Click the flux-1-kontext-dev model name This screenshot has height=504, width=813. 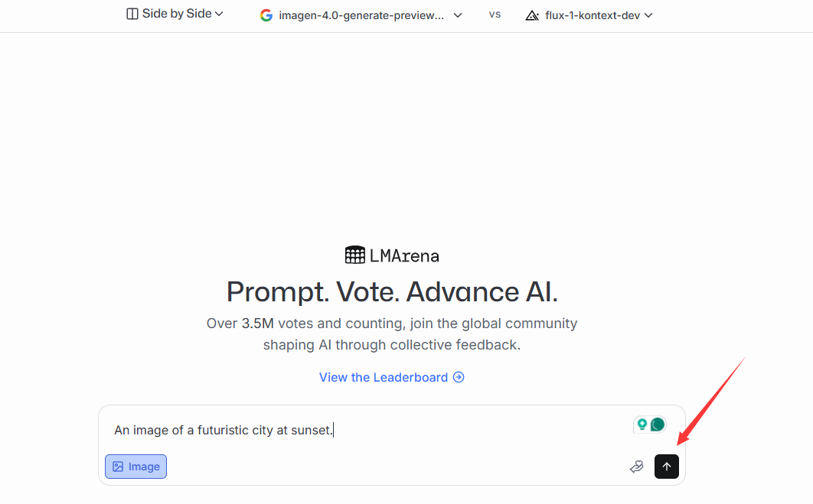pyautogui.click(x=592, y=15)
